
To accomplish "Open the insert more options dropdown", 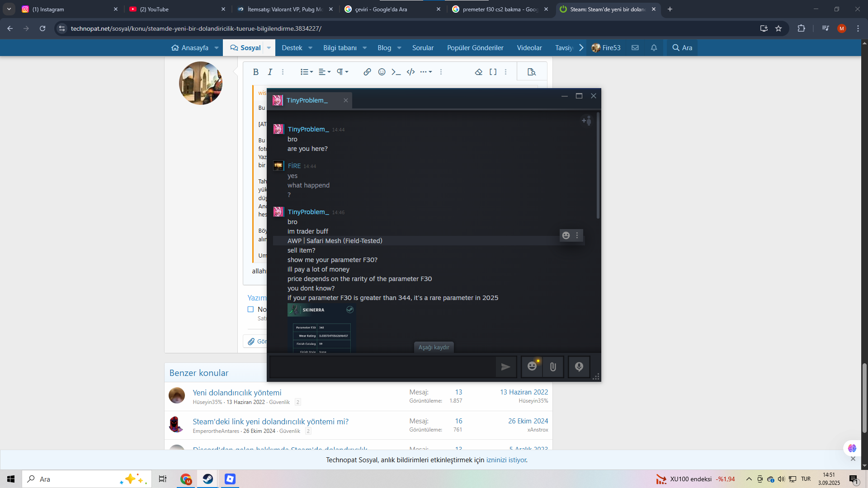I will 426,72.
